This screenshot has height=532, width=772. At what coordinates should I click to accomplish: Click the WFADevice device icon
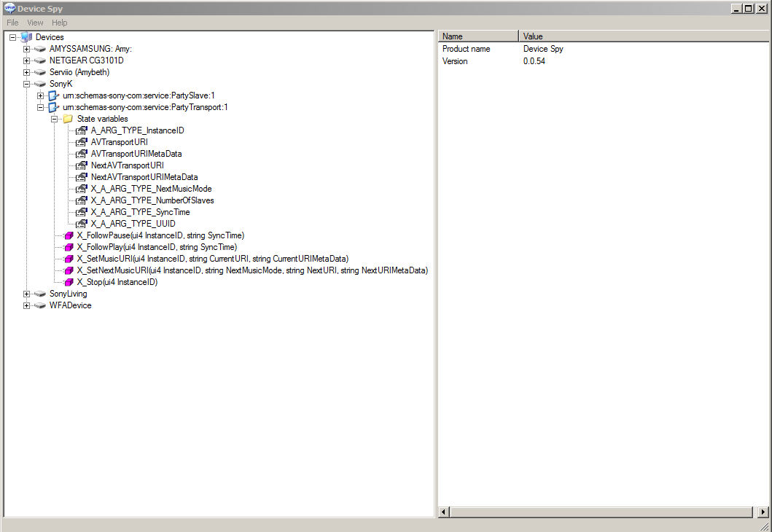[40, 305]
